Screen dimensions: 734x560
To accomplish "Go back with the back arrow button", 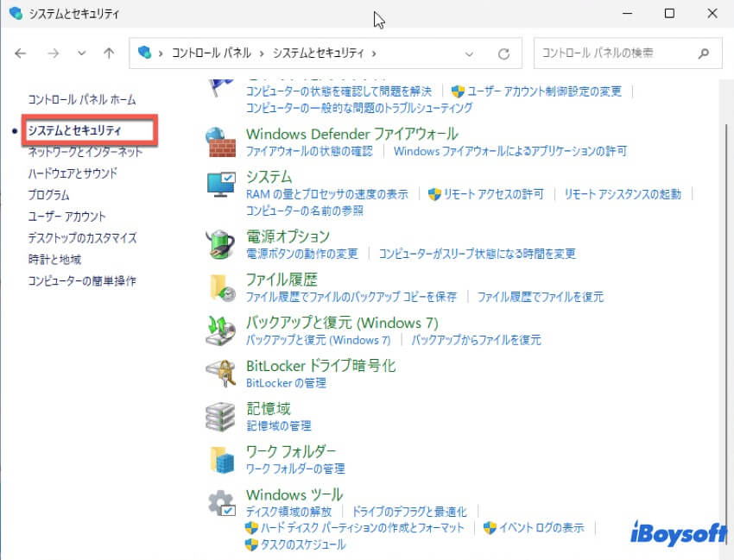I will [22, 53].
